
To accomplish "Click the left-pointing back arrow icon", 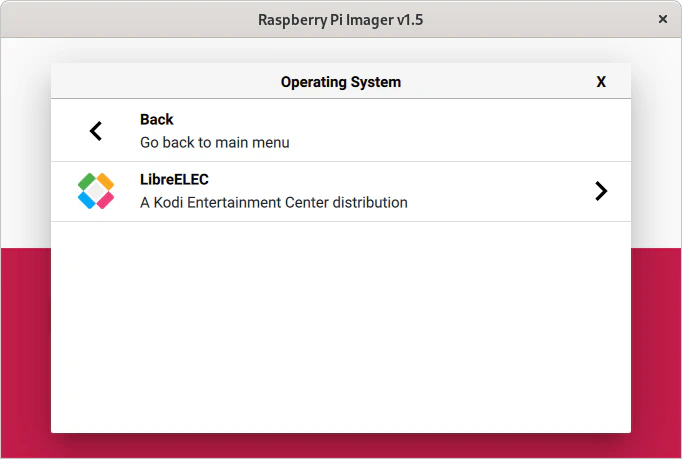I will pyautogui.click(x=96, y=131).
